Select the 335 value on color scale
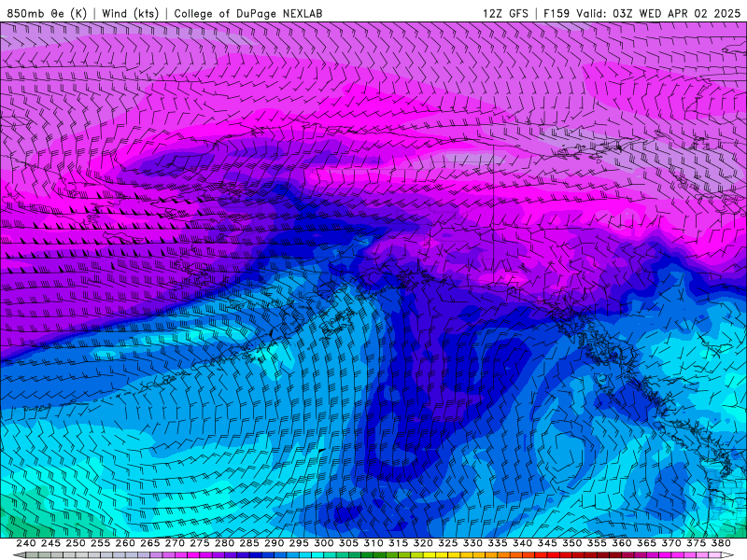Image resolution: width=747 pixels, height=560 pixels. (x=498, y=543)
